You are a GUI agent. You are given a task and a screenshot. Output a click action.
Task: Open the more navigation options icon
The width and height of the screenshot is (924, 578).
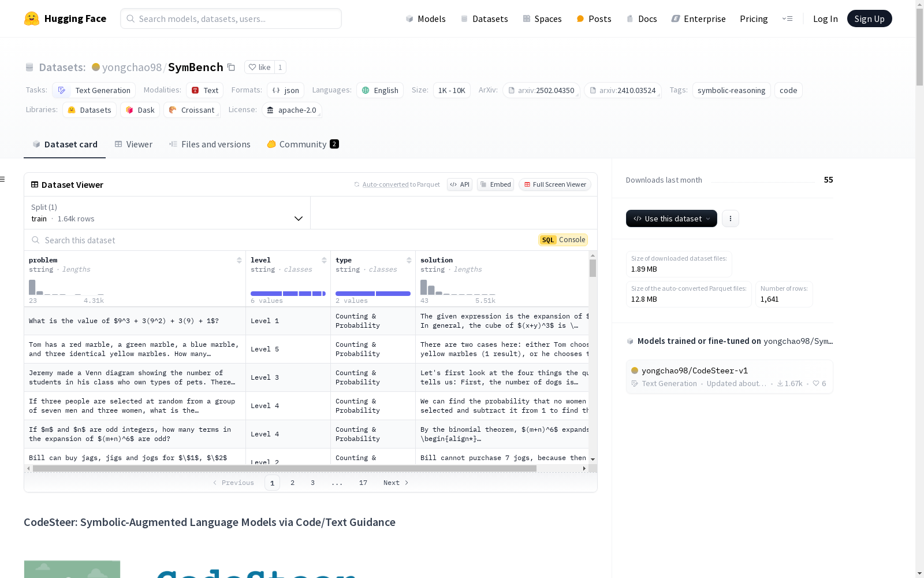[x=787, y=18]
